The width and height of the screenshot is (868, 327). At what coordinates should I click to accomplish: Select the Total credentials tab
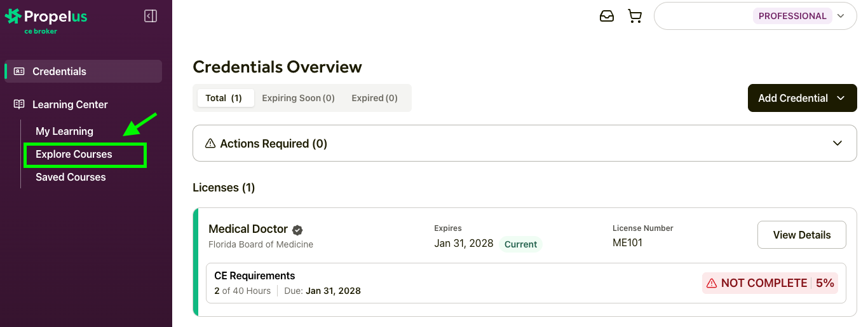[224, 98]
